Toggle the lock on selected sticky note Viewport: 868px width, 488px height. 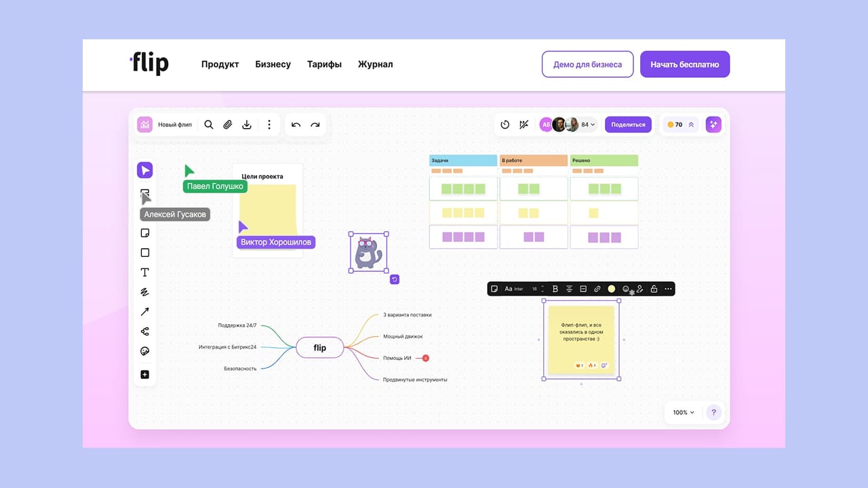coord(654,289)
